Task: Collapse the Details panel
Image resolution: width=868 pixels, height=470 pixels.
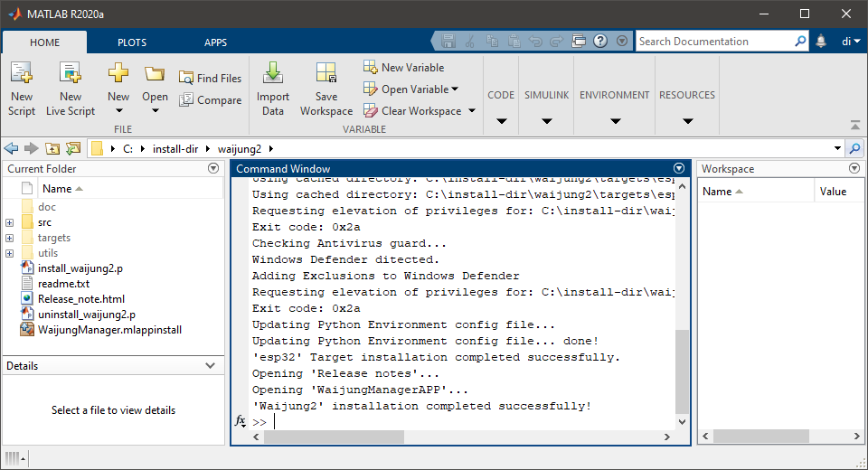Action: click(211, 365)
